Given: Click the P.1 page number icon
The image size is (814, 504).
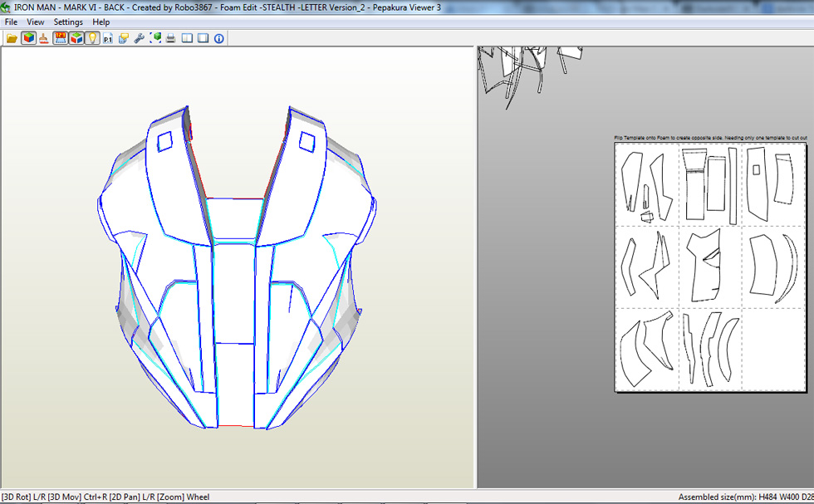Looking at the screenshot, I should (x=108, y=38).
